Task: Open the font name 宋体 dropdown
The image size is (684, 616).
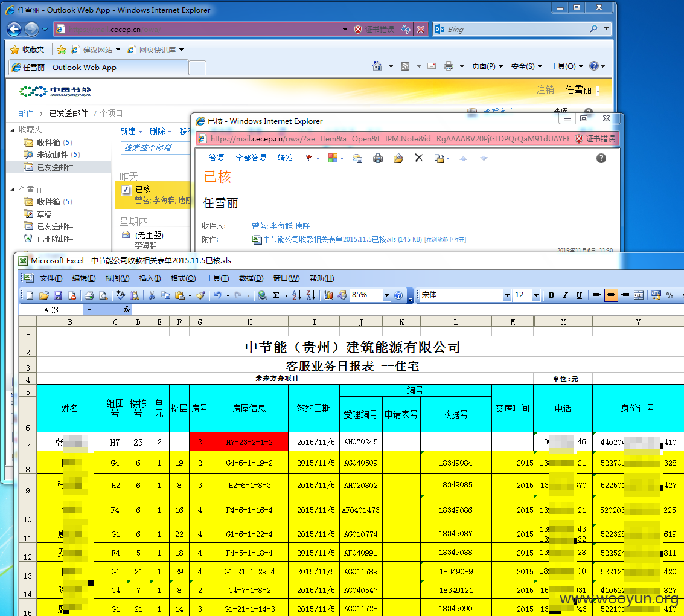Action: pos(507,295)
